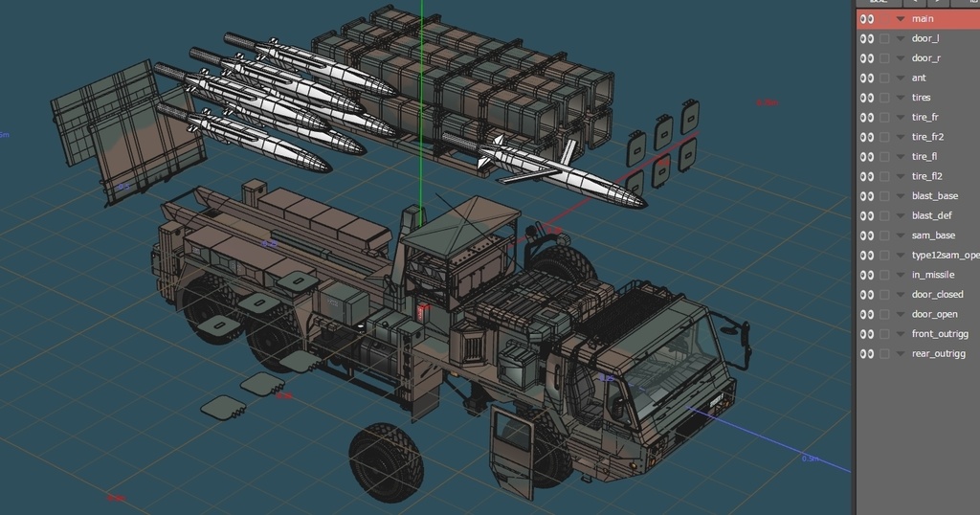Pick the door_open object name
The width and height of the screenshot is (980, 515).
(934, 314)
